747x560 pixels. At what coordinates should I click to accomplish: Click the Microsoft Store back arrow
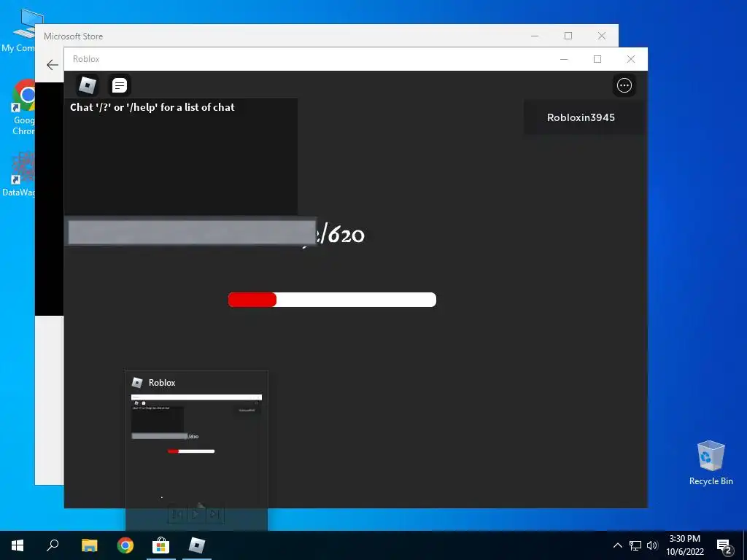pyautogui.click(x=53, y=65)
